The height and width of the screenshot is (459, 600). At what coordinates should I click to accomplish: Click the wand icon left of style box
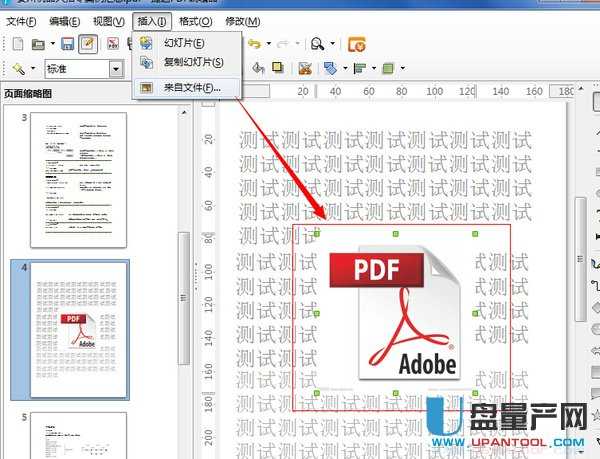tap(18, 69)
